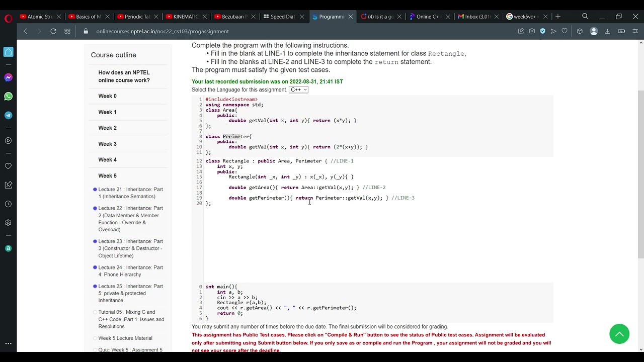Open sidebar three-dots setup menu
Screen dimensions: 644x362
coord(9,343)
